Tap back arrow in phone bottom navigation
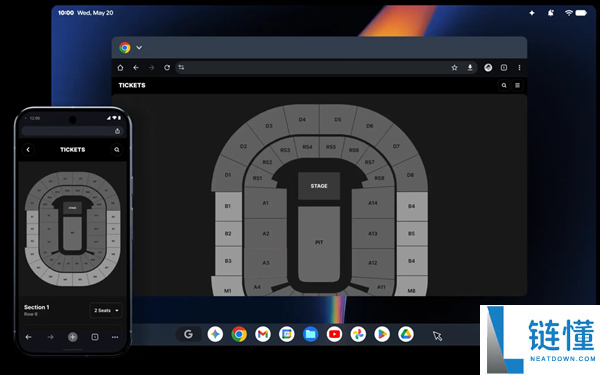The height and width of the screenshot is (375, 600). point(28,337)
